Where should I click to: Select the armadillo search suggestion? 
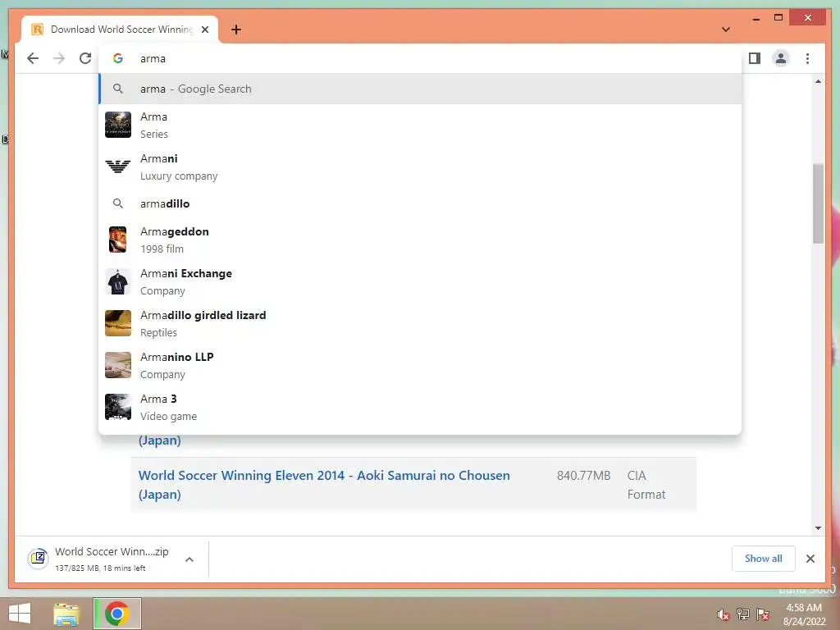click(421, 203)
